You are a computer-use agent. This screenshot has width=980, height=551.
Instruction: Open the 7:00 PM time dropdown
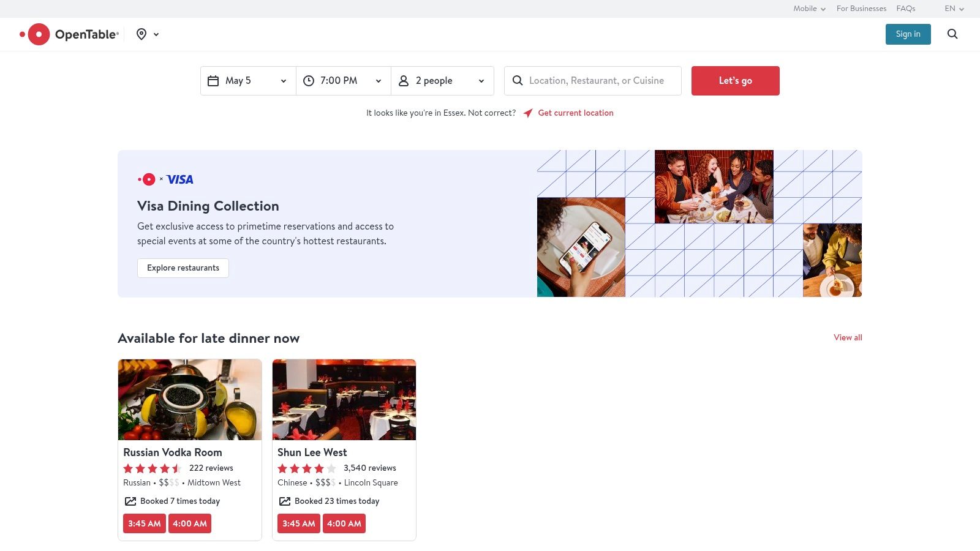point(344,81)
